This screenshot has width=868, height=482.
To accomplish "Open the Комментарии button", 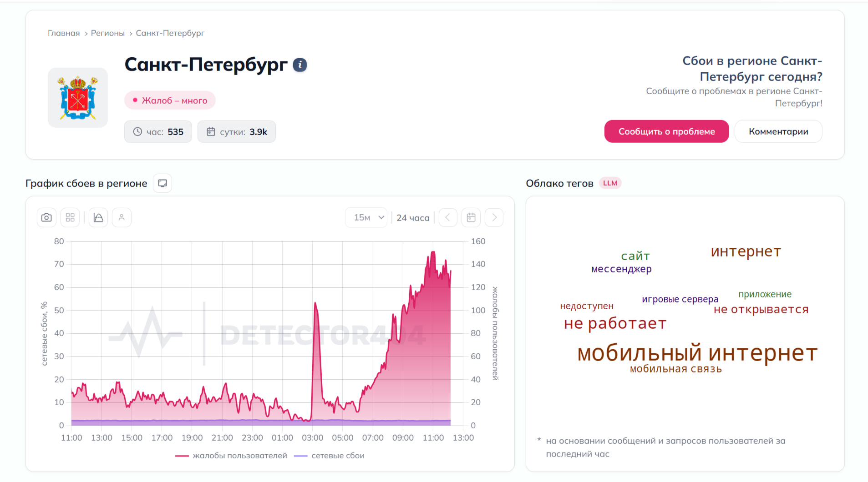I will click(778, 131).
